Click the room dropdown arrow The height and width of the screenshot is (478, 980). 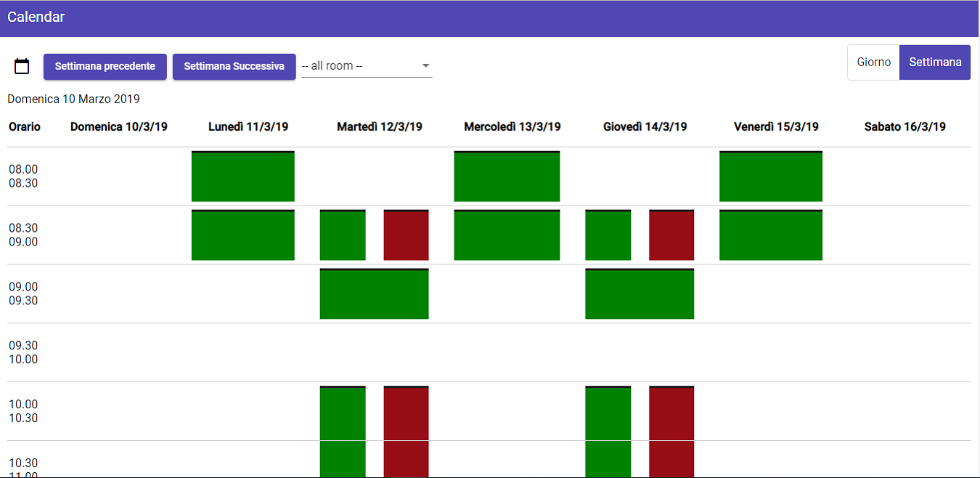[x=425, y=65]
